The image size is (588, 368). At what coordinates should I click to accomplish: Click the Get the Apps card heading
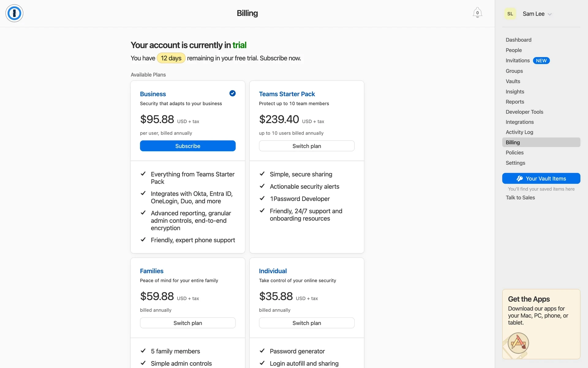(529, 299)
